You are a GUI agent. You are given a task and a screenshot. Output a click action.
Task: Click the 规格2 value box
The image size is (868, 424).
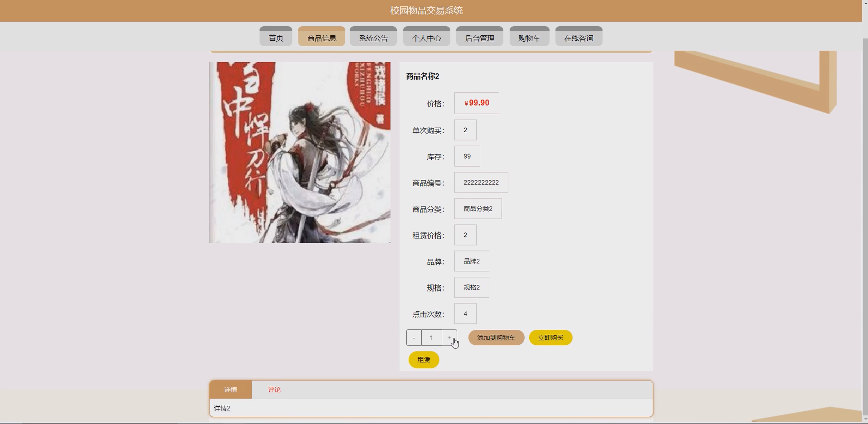[472, 288]
